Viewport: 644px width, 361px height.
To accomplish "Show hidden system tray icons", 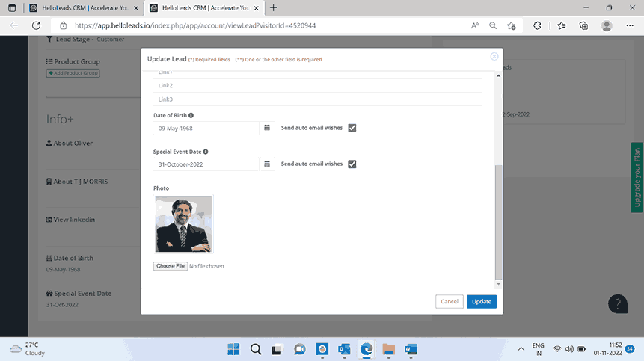I will 521,349.
